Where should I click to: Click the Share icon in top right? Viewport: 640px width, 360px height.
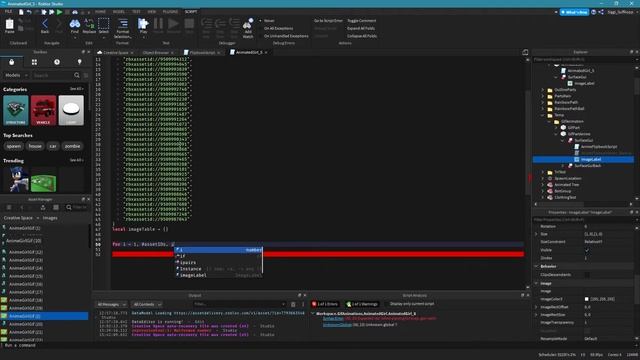[601, 12]
